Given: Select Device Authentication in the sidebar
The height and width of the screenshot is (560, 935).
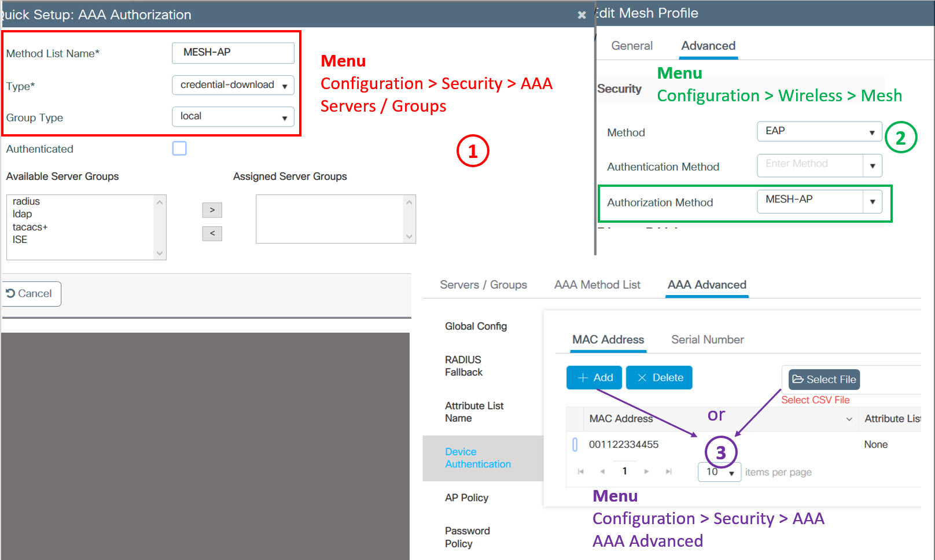Looking at the screenshot, I should click(477, 458).
